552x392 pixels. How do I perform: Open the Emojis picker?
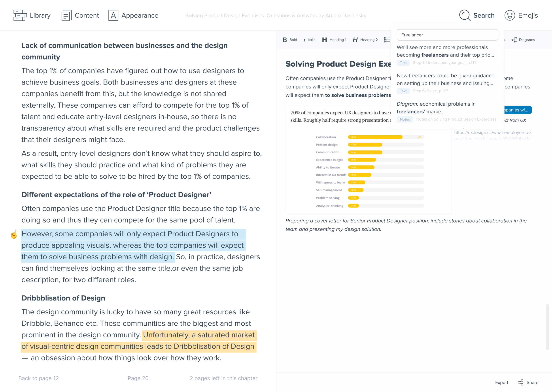click(x=521, y=15)
